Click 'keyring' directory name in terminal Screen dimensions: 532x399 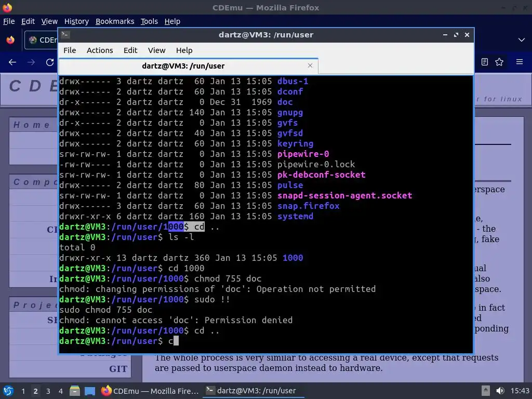pos(295,144)
